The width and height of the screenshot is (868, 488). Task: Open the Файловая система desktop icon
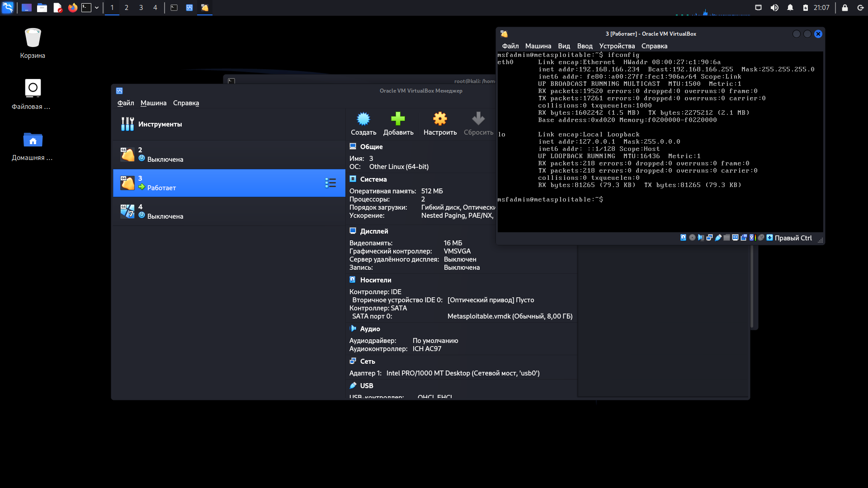(32, 94)
